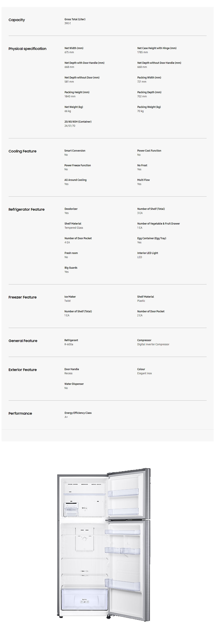Click the Net Width (mm) label

click(74, 48)
